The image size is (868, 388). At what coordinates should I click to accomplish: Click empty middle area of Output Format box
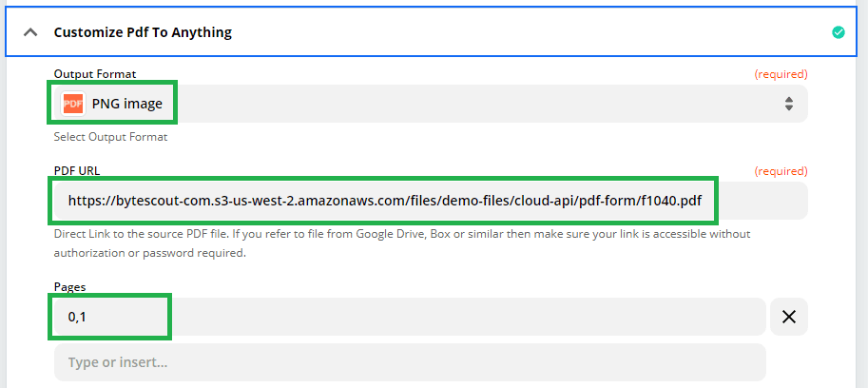coord(475,104)
